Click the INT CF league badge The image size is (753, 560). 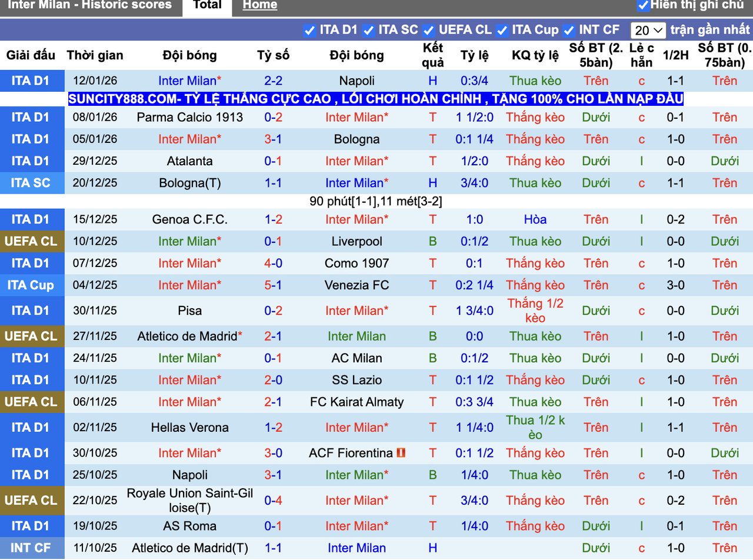pyautogui.click(x=32, y=548)
